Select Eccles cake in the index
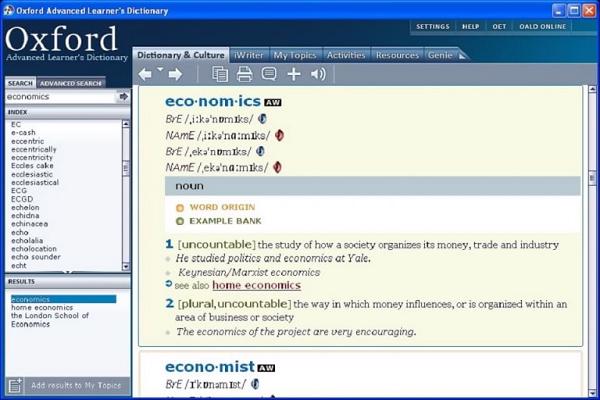This screenshot has width=600, height=400. [x=32, y=166]
